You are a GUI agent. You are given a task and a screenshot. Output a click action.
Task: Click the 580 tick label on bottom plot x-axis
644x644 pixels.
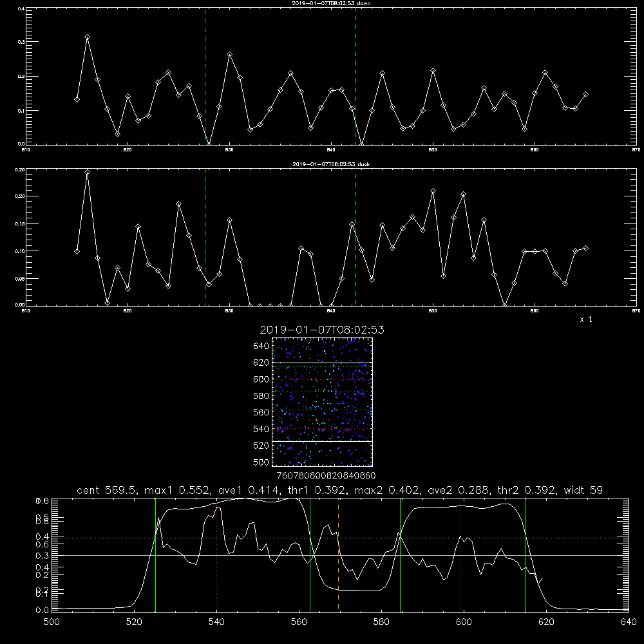(381, 622)
